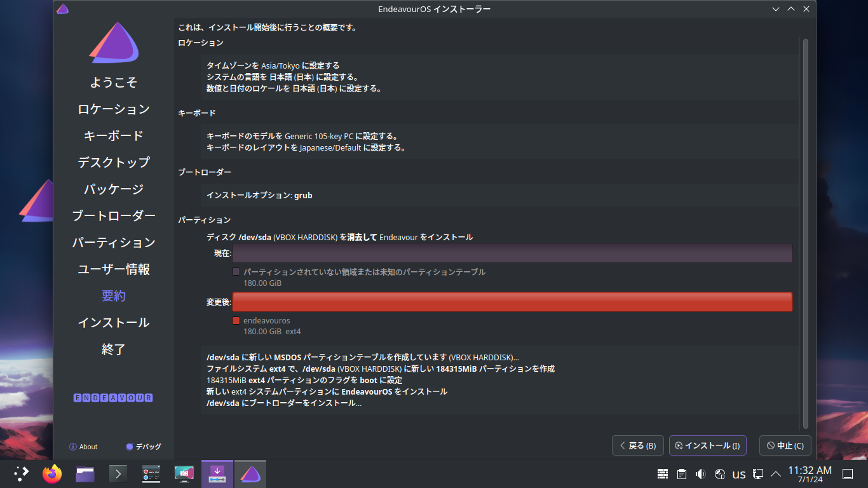Viewport: 868px width, 488px height.
Task: Click the Japanese/Default layout line
Action: point(306,147)
